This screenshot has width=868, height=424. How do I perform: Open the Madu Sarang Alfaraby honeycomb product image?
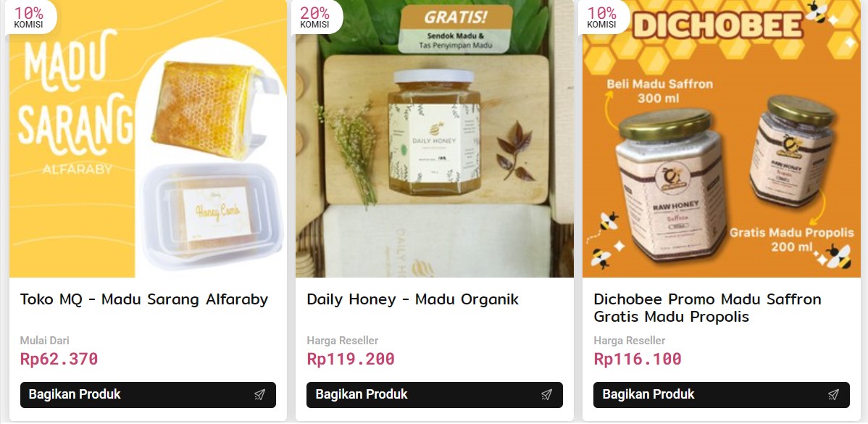click(148, 138)
